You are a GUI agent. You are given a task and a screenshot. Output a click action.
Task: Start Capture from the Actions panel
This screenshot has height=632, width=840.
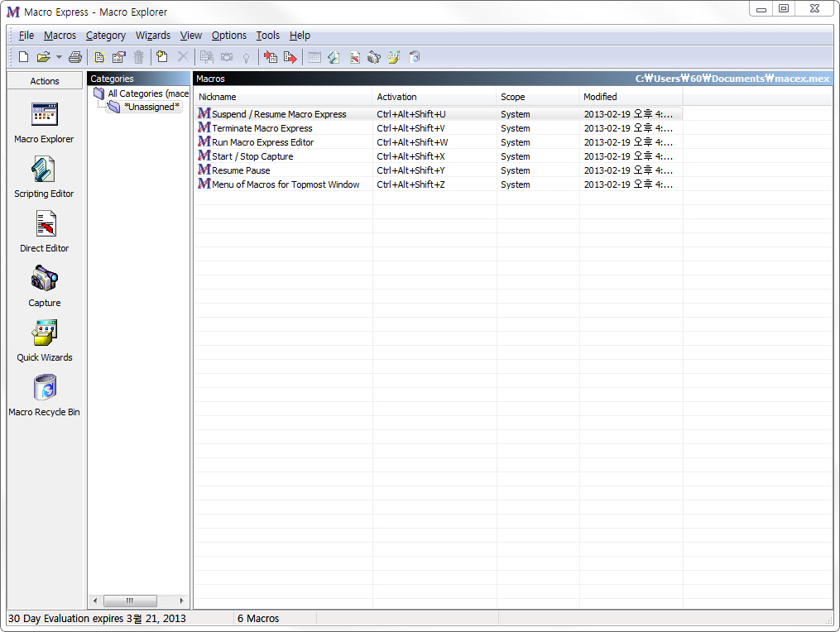[x=45, y=286]
